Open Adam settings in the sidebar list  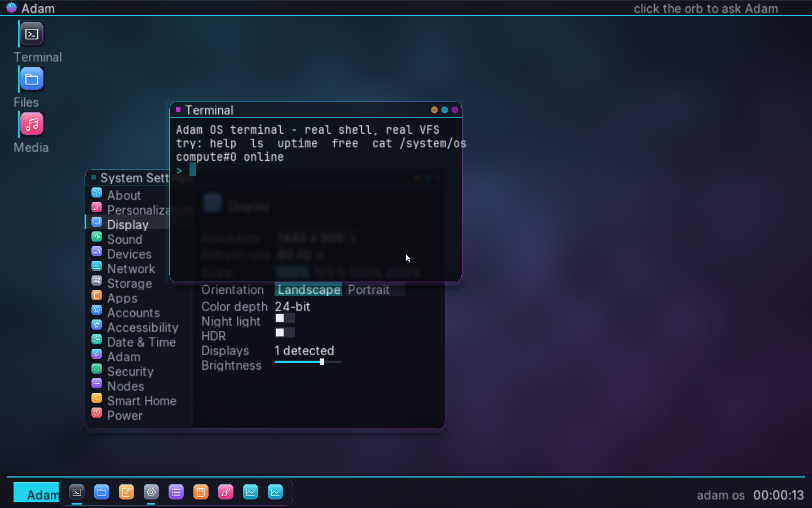tap(138, 357)
